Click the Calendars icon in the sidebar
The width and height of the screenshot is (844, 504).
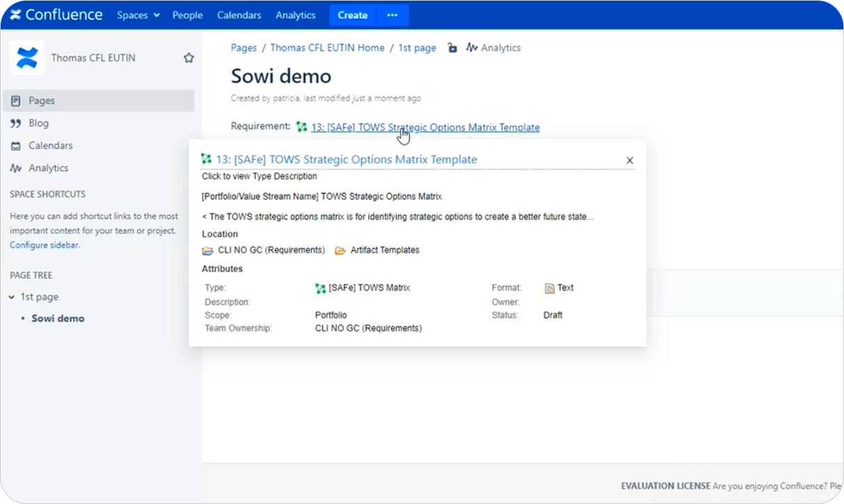point(15,146)
